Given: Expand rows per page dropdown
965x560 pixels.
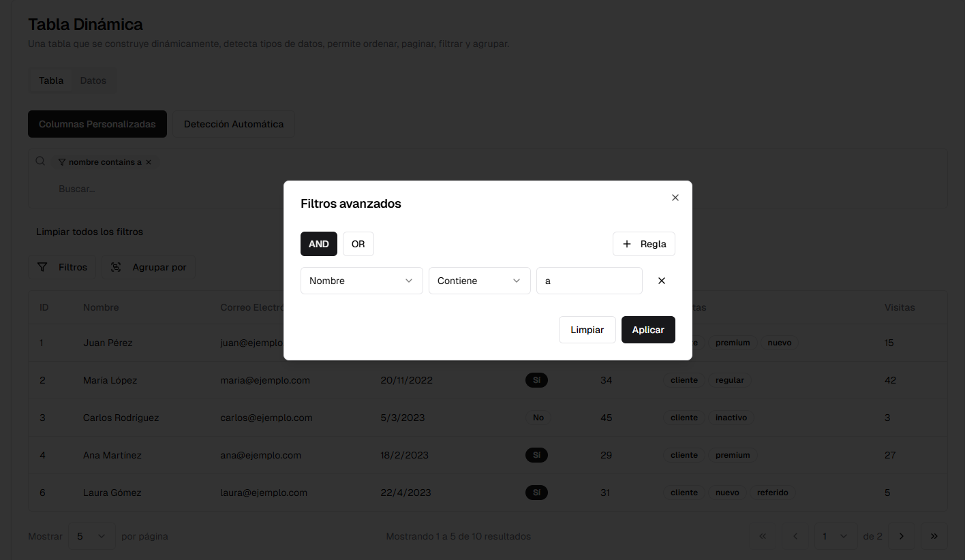Looking at the screenshot, I should point(91,536).
